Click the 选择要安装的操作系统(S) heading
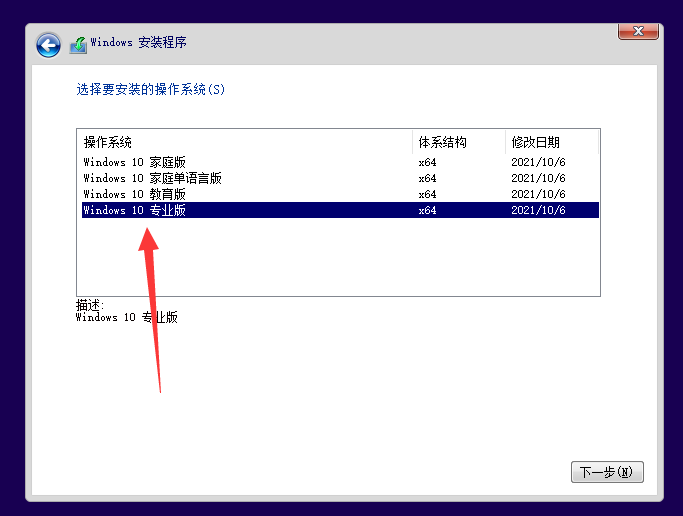 (151, 89)
